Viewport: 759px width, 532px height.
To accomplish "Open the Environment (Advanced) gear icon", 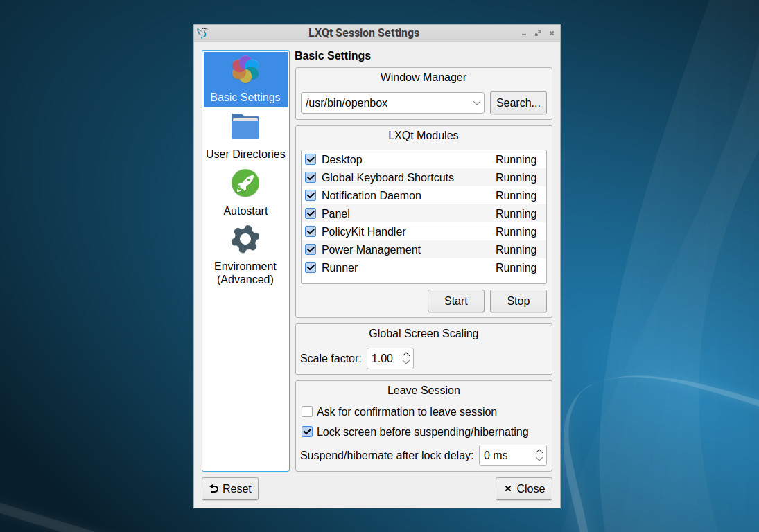I will pyautogui.click(x=245, y=240).
